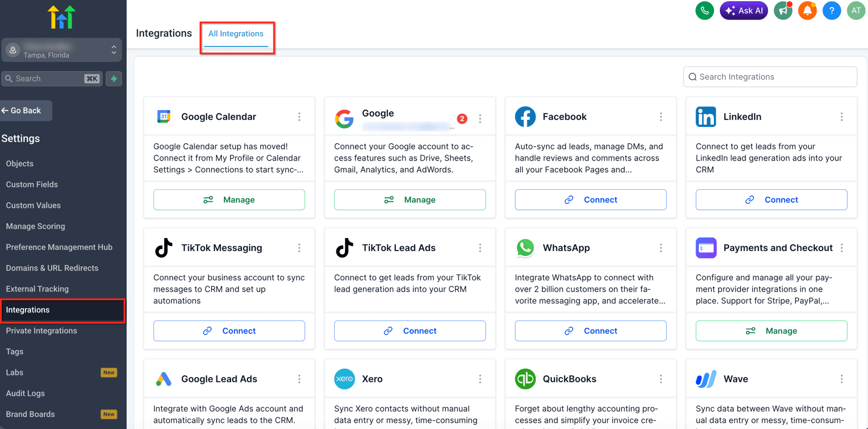Open the AT user avatar menu

click(x=856, y=10)
